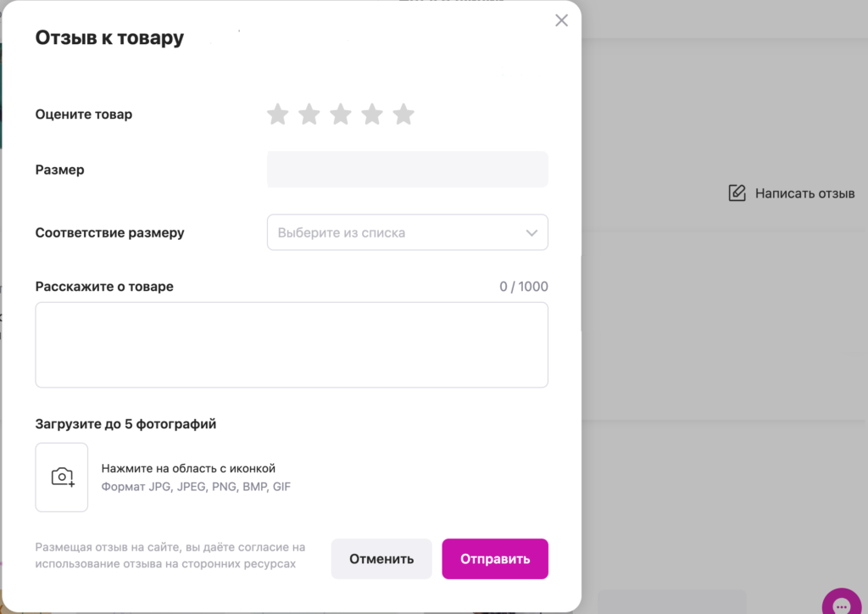Click the Отменить button
The image size is (868, 614).
pyautogui.click(x=381, y=559)
